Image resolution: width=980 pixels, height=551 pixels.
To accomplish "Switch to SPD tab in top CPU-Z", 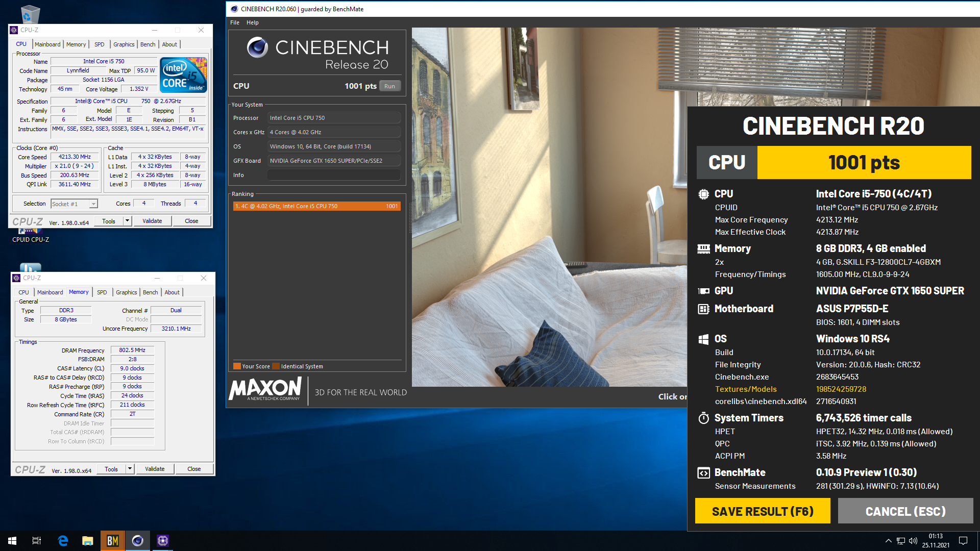I will 100,44.
